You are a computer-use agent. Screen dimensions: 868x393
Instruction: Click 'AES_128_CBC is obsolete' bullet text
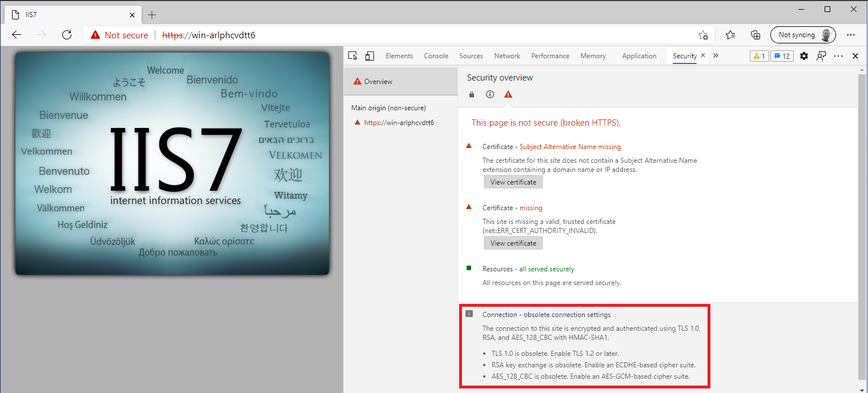pos(590,376)
